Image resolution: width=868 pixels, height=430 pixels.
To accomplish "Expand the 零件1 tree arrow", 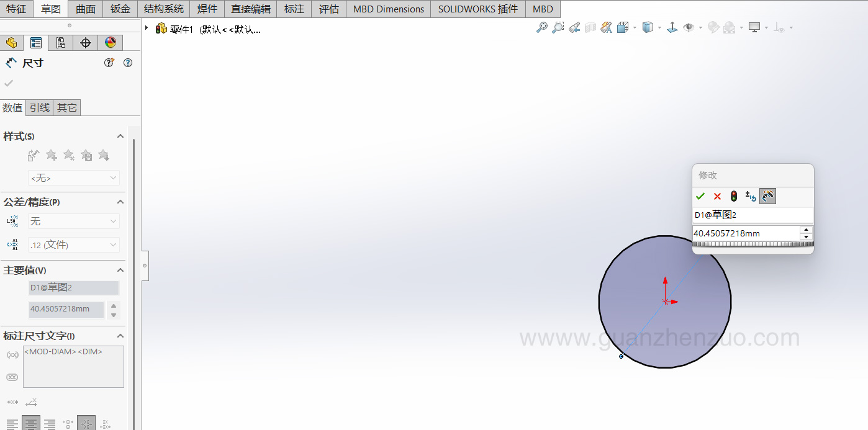I will (147, 28).
